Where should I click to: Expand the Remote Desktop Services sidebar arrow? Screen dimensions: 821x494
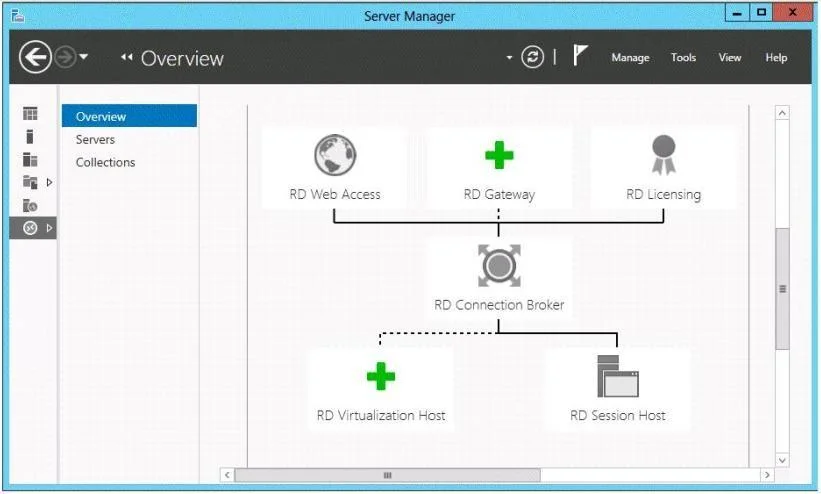(49, 228)
